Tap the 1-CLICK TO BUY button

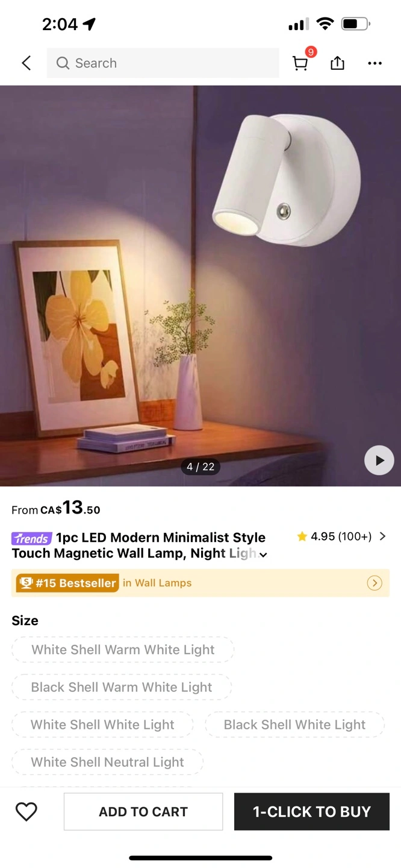click(312, 811)
